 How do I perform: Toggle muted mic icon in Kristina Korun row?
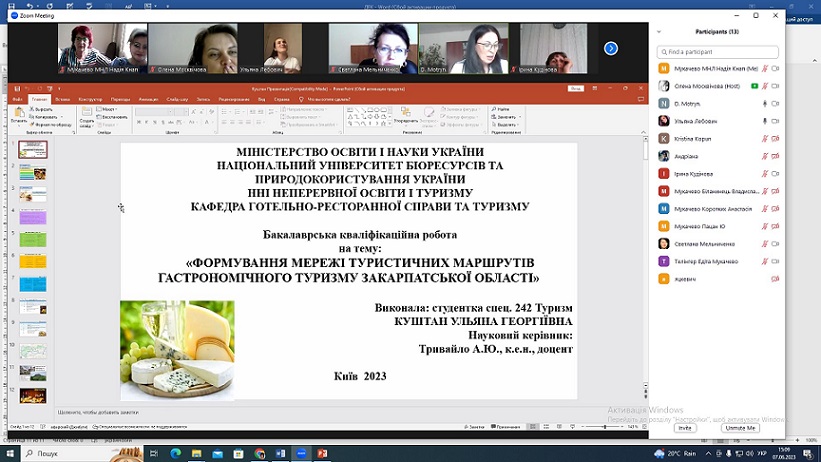click(764, 139)
